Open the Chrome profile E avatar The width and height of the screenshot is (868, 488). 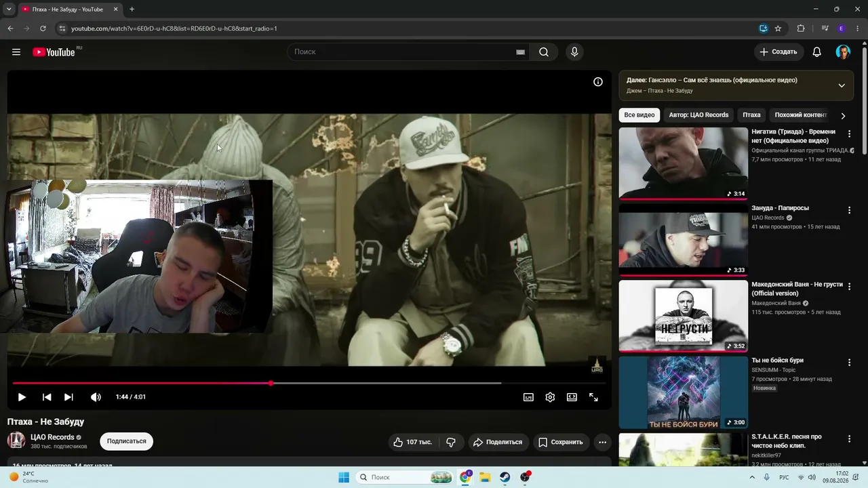pos(842,28)
